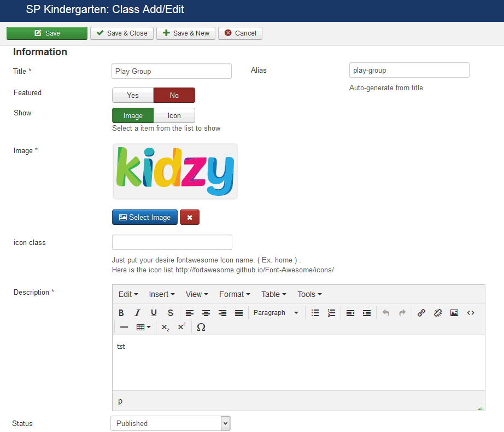
Task: Open the table insert dropdown icon
Action: pyautogui.click(x=144, y=327)
